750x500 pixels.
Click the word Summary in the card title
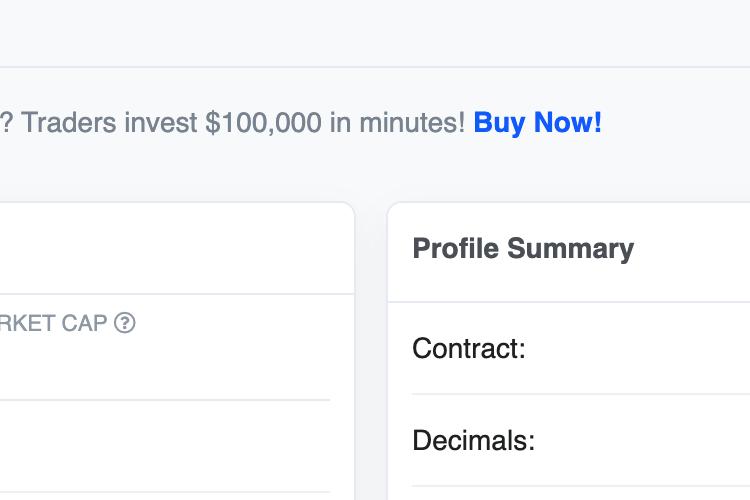pos(570,249)
